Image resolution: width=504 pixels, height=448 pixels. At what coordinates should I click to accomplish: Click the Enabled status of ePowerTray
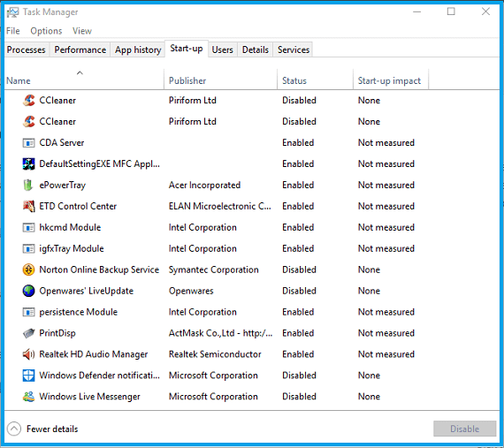tap(298, 185)
